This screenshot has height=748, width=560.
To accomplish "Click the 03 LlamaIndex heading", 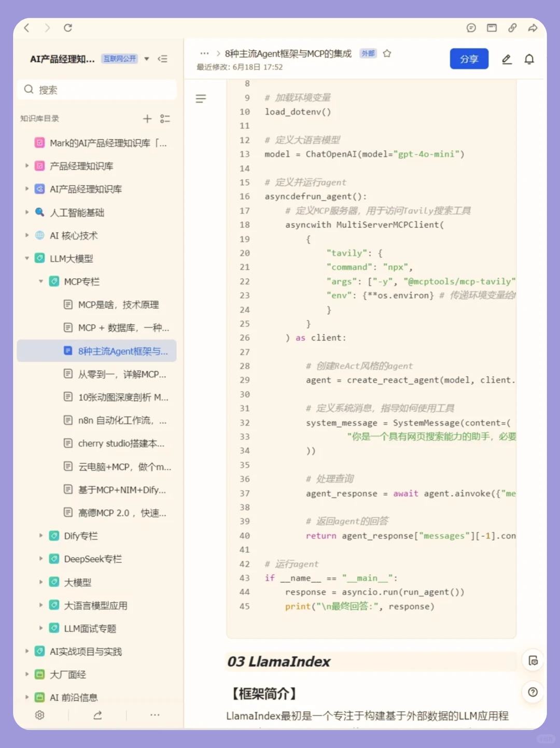I will pyautogui.click(x=278, y=661).
